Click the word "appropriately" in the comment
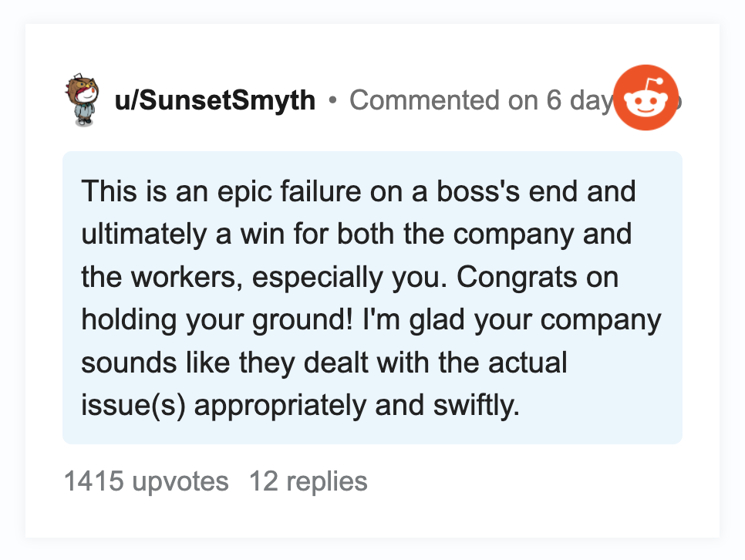The image size is (745, 560). tap(280, 406)
